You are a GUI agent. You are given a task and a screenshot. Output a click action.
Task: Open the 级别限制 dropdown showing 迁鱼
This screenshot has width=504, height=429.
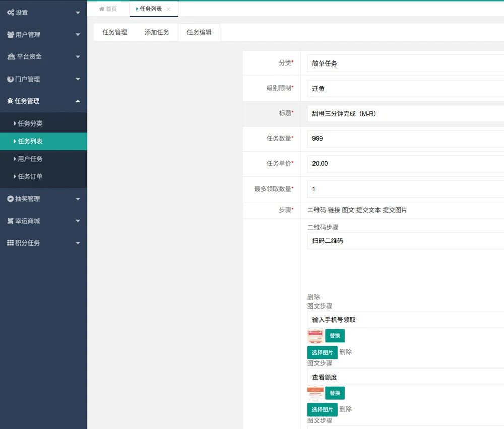pyautogui.click(x=406, y=88)
